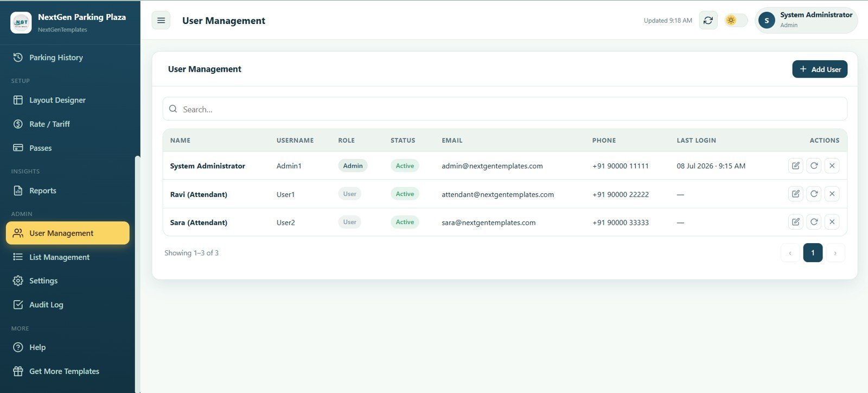Click the sidebar vertical scrollbar

tap(137, 274)
